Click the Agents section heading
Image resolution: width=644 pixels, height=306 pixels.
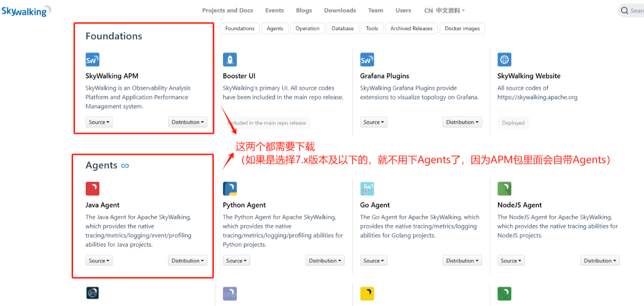click(101, 165)
